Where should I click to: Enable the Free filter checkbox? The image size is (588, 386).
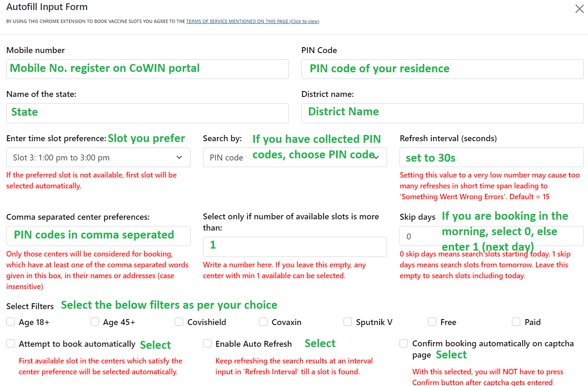tap(432, 322)
